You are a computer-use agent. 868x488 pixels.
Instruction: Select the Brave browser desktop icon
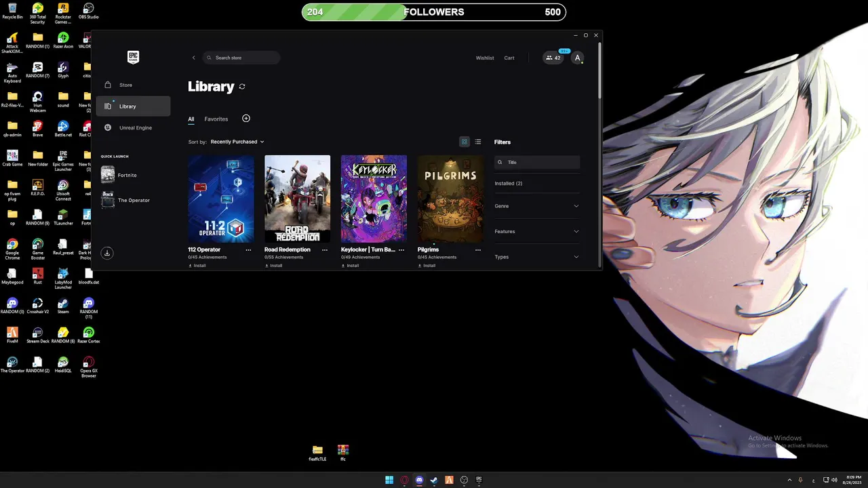[37, 129]
